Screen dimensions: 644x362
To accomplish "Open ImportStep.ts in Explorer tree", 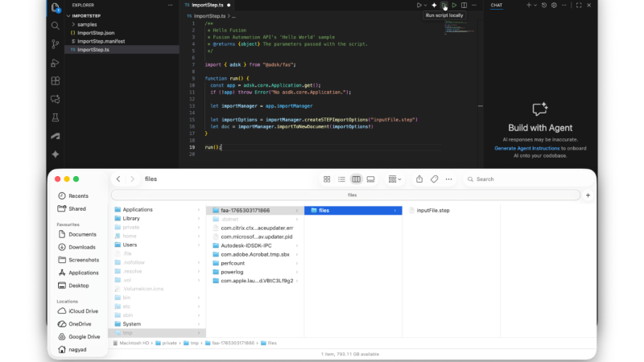I will click(93, 50).
